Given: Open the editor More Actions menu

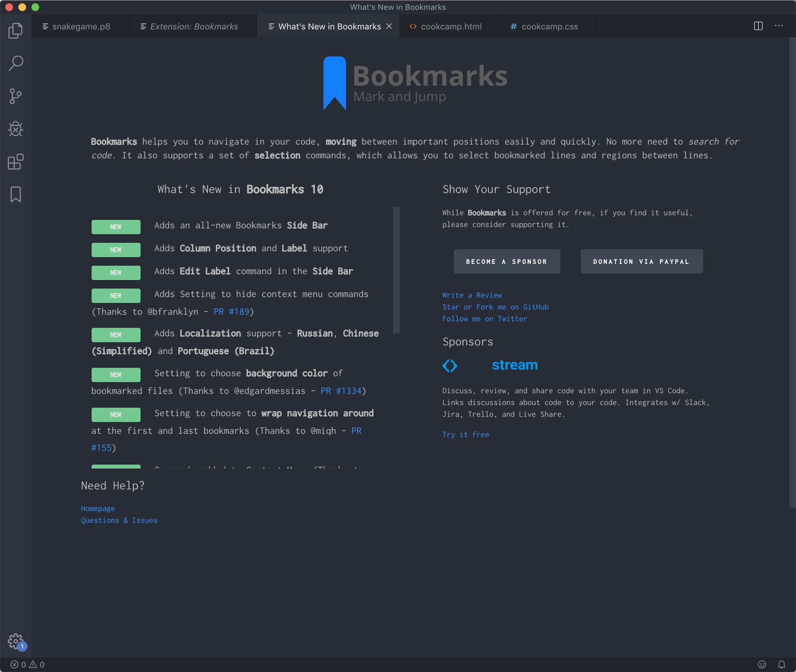Looking at the screenshot, I should click(778, 26).
